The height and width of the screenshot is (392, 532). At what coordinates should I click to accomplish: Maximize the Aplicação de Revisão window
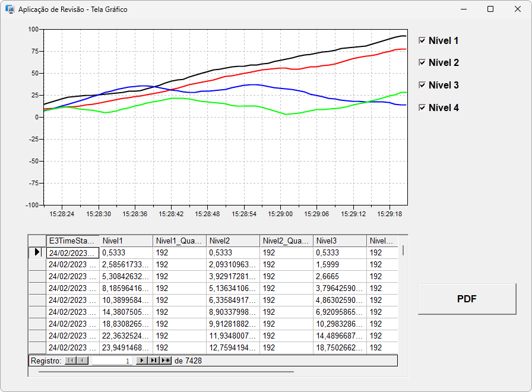(490, 9)
